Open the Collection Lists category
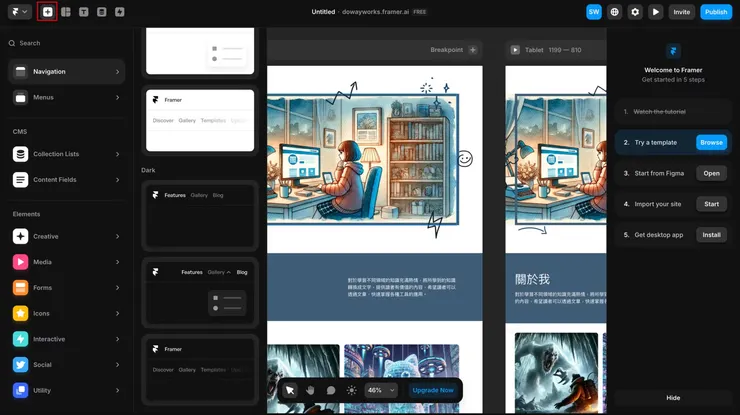The width and height of the screenshot is (740, 415). click(66, 154)
